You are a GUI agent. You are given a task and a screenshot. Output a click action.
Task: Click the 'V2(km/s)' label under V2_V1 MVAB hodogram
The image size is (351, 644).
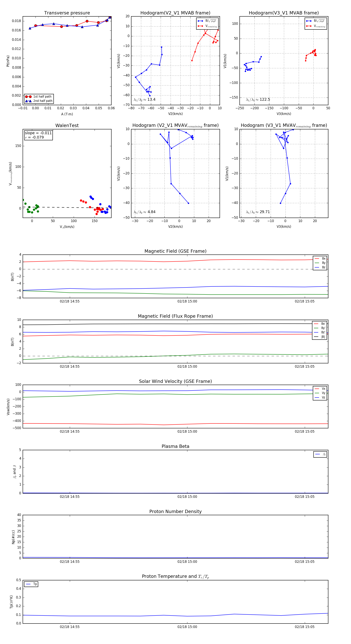click(x=175, y=114)
